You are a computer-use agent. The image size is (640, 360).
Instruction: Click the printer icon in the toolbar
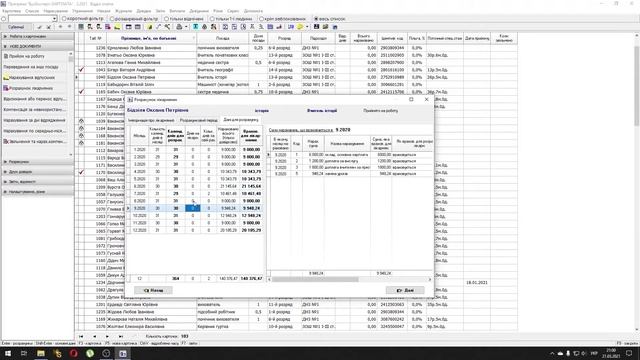coord(179,27)
